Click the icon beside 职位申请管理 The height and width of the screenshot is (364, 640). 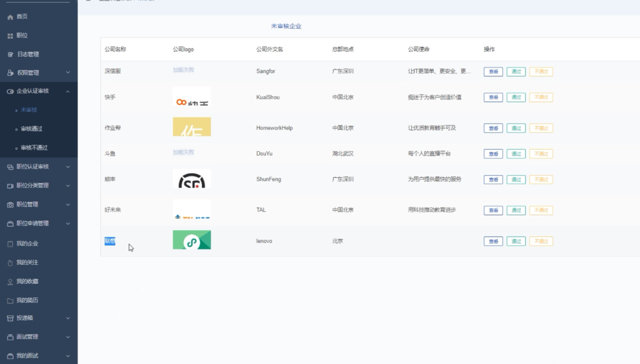(10, 224)
